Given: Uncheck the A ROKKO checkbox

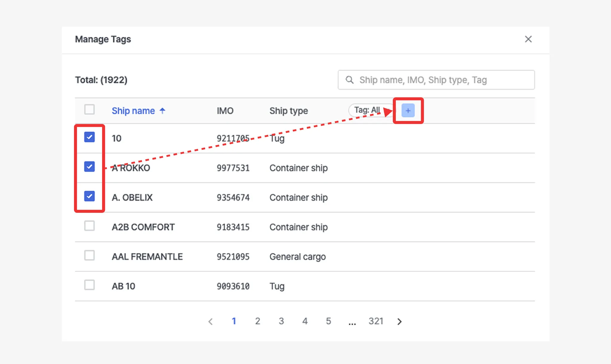Looking at the screenshot, I should [x=90, y=166].
